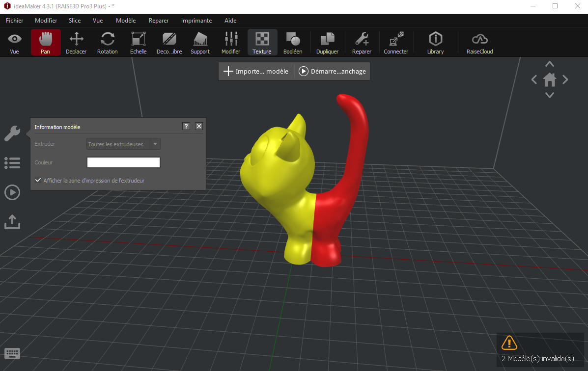Viewport: 588px width, 371px height.
Task: Activate the Pan hand tool
Action: point(45,42)
